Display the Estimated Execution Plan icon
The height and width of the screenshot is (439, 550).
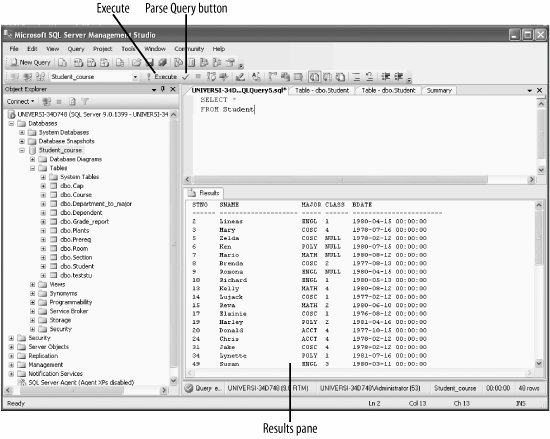click(x=211, y=76)
